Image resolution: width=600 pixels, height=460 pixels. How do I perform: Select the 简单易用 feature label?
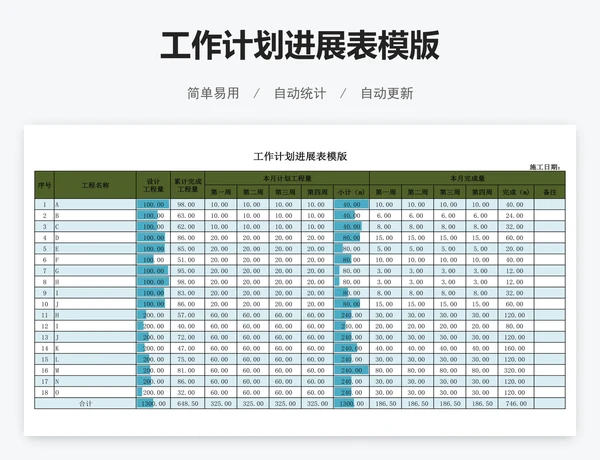coord(213,93)
